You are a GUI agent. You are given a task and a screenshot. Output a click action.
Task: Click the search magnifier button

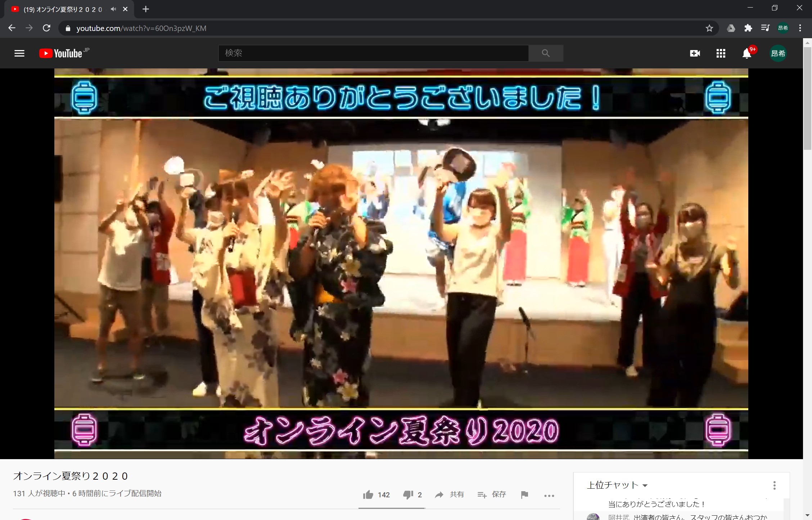coord(546,53)
